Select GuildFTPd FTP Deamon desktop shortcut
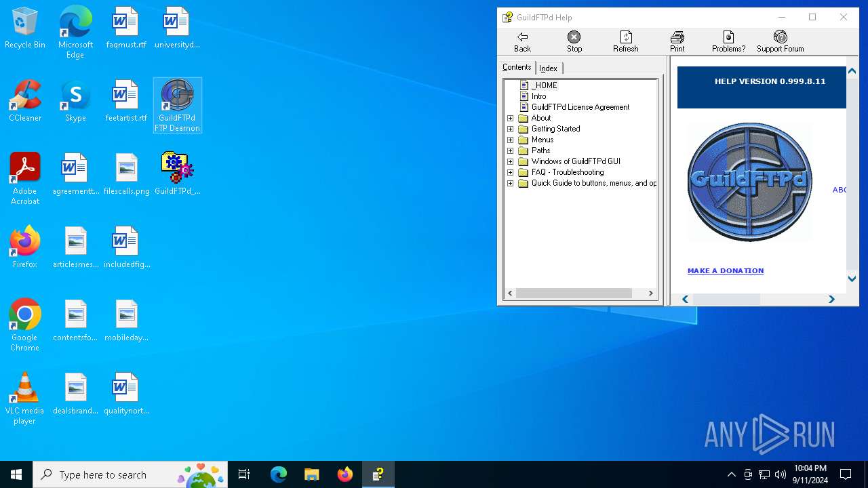 click(x=177, y=106)
